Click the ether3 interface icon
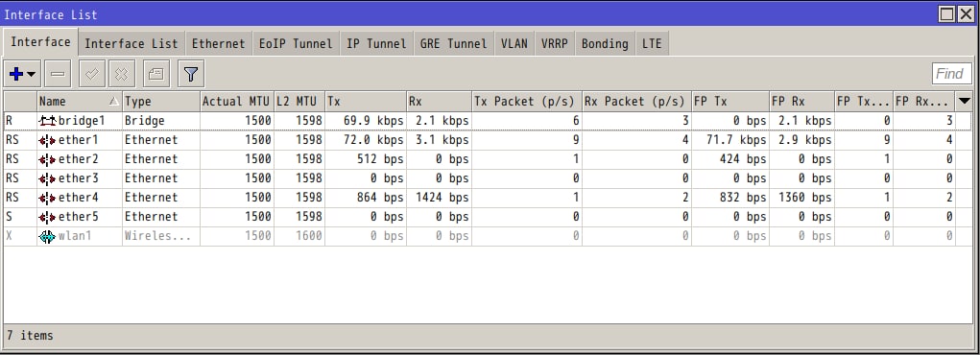Image resolution: width=980 pixels, height=355 pixels. pyautogui.click(x=47, y=178)
